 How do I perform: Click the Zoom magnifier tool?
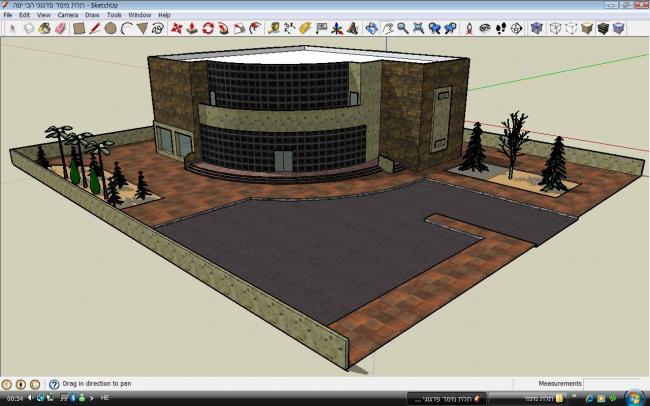point(402,29)
